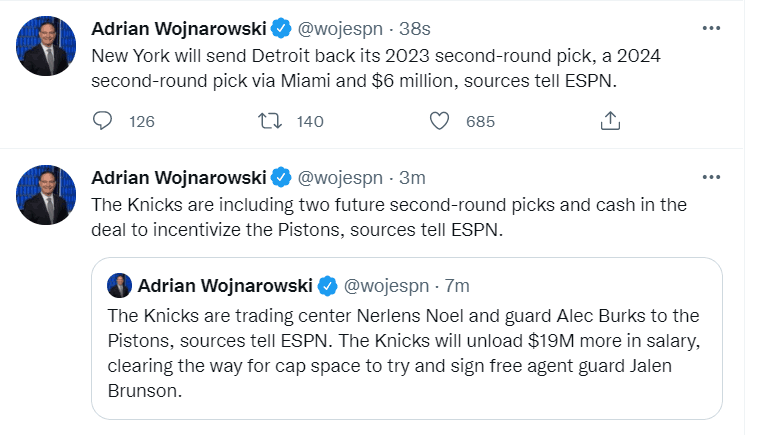This screenshot has height=435, width=758.
Task: Open the quoted tweet about Nerlens Noel and Alec Burks
Action: [x=407, y=338]
